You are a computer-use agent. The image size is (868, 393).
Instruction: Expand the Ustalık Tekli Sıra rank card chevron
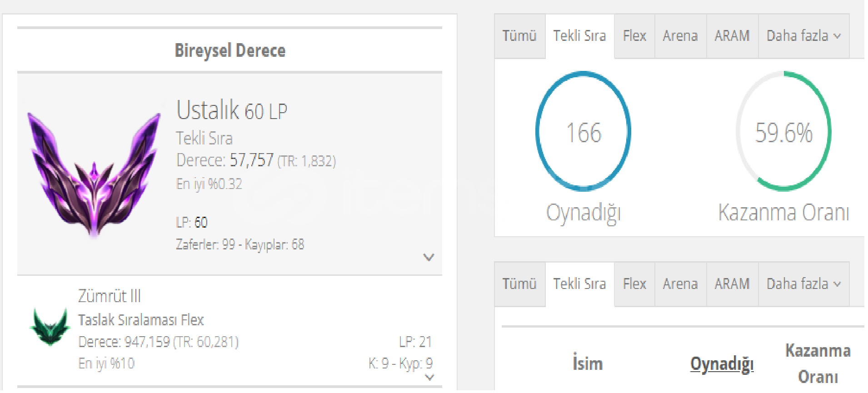pos(429,258)
